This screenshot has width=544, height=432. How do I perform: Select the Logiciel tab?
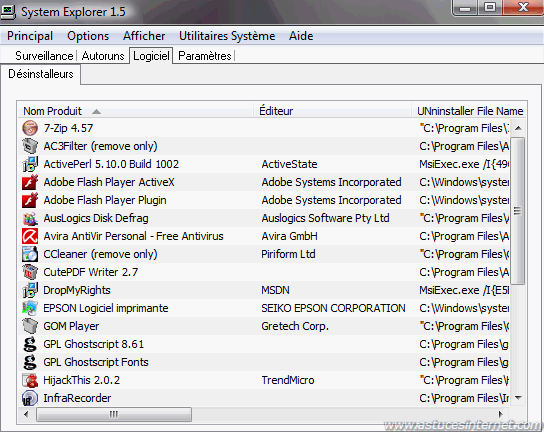tap(151, 56)
